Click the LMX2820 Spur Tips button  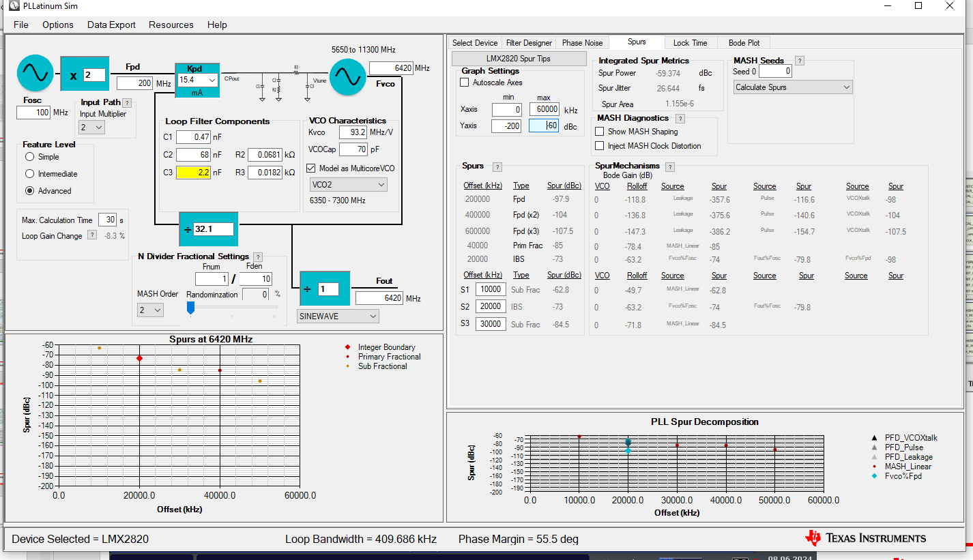tap(519, 59)
